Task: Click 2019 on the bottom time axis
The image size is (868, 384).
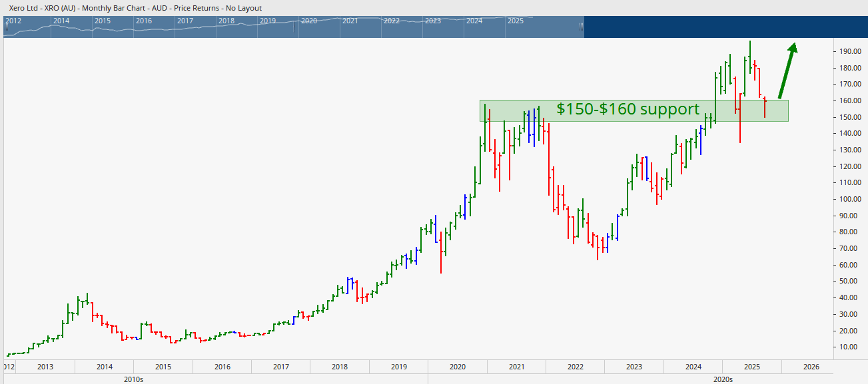Action: coord(399,367)
